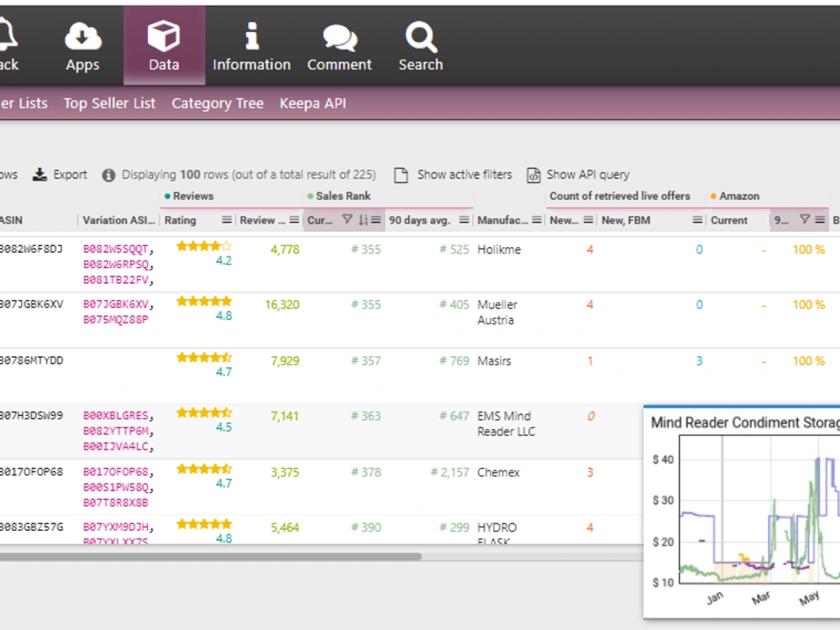This screenshot has width=840, height=630.
Task: Click review count 16,320
Action: tap(282, 305)
